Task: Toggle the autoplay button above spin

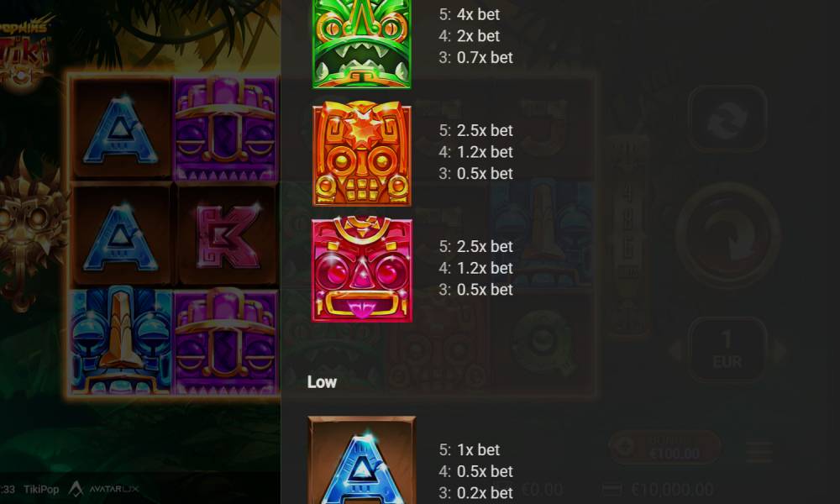Action: click(x=727, y=119)
